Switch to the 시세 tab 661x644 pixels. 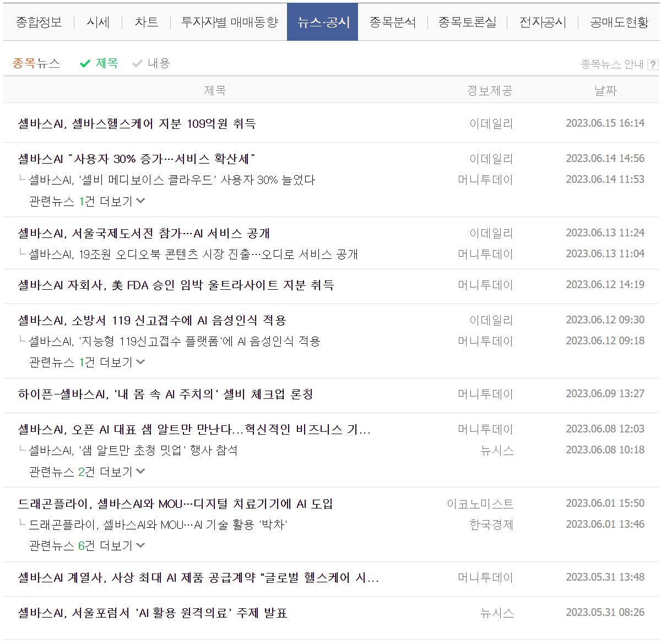(98, 22)
